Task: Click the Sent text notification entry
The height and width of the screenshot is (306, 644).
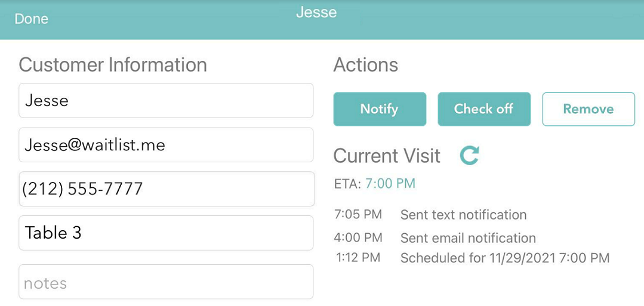Action: tap(464, 214)
